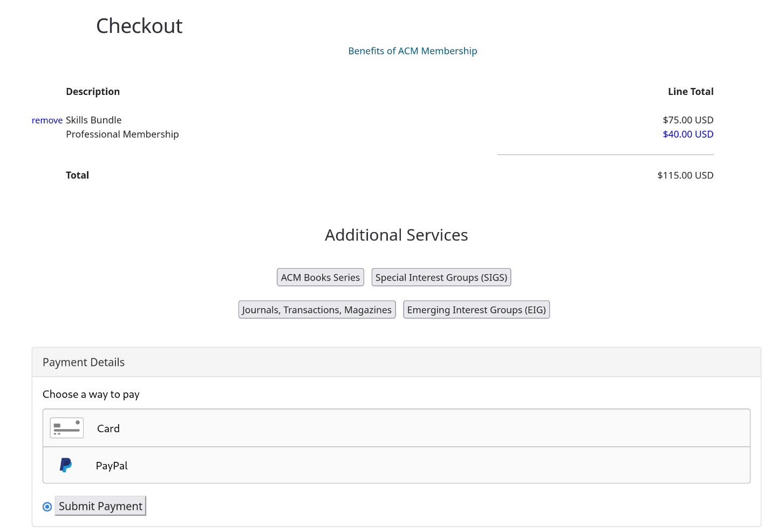
Task: Choose PayPal as payment method
Action: coord(397,465)
